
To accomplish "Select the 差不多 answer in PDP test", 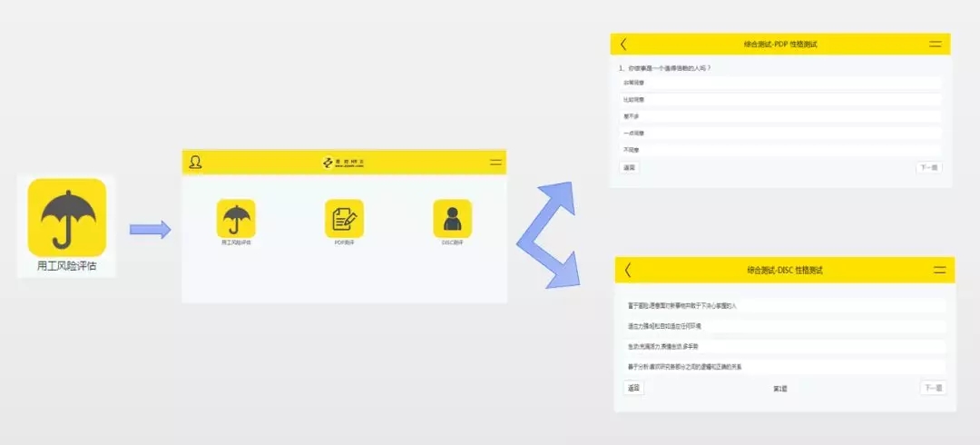I will click(780, 116).
